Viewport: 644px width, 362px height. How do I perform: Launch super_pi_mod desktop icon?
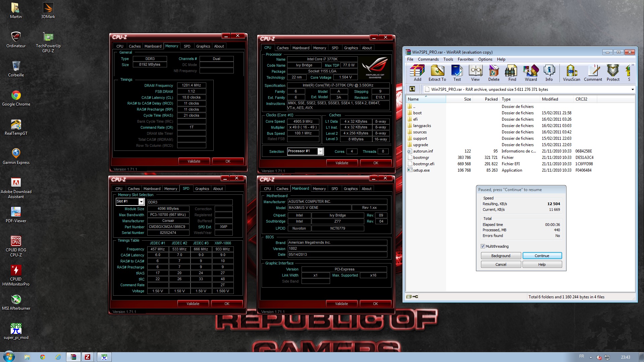tap(16, 331)
